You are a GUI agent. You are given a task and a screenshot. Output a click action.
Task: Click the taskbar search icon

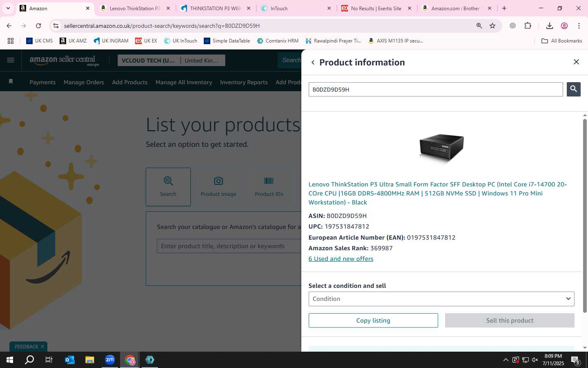(29, 360)
